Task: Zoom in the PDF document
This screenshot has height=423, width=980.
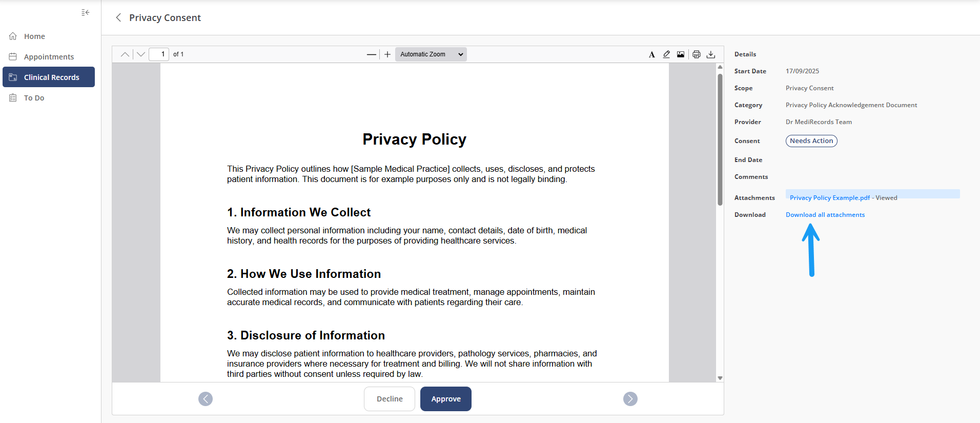Action: (x=387, y=54)
